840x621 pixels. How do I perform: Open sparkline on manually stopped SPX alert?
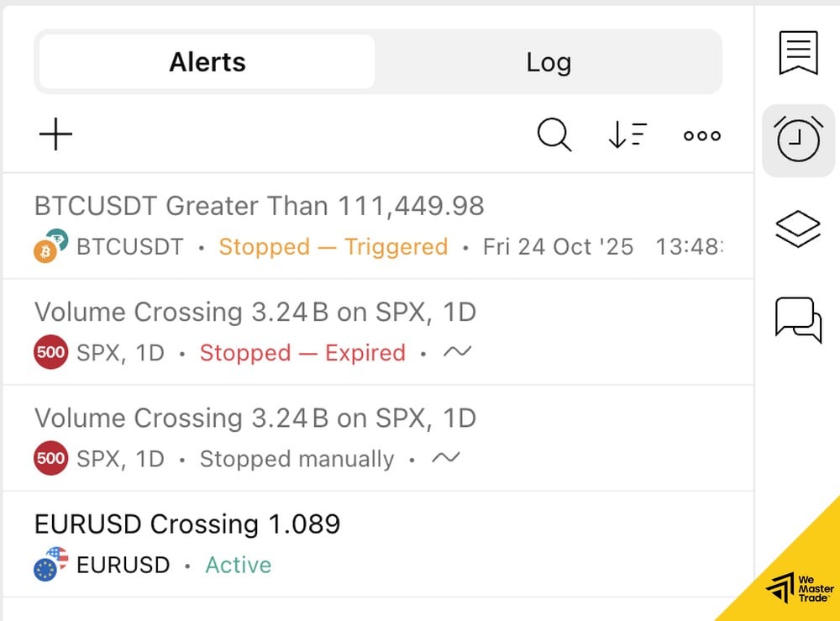(446, 459)
